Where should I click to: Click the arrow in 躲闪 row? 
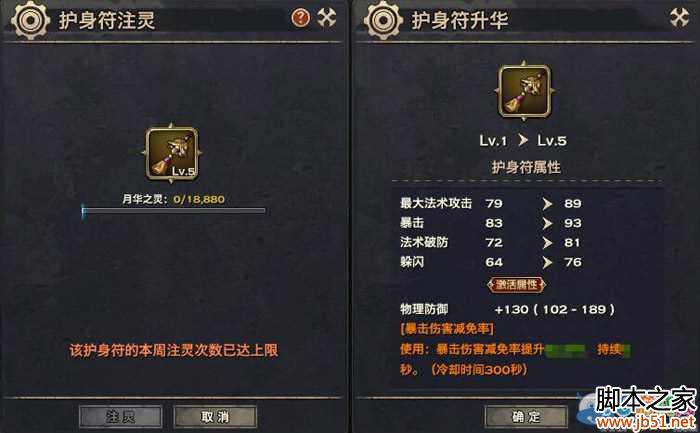coord(547,262)
